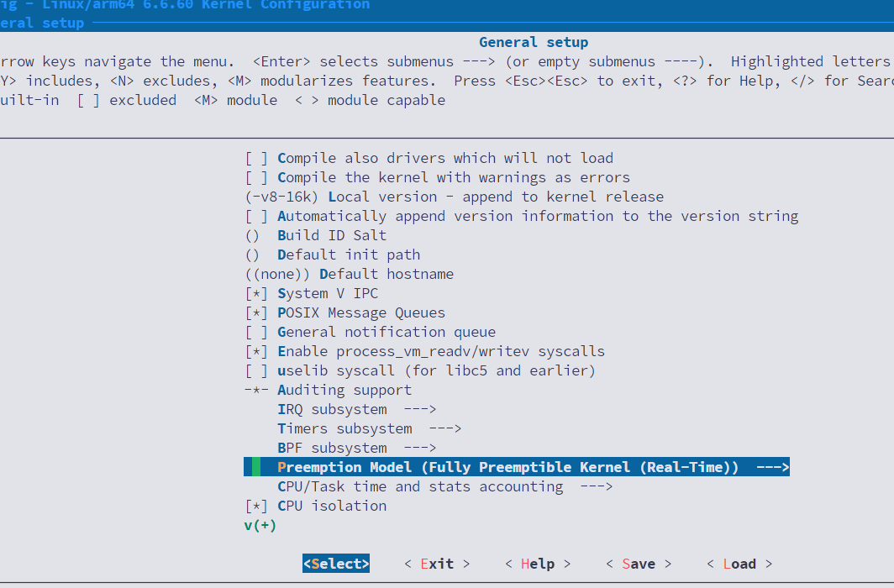Viewport: 894px width, 588px height.
Task: Click the Load button
Action: click(x=739, y=564)
